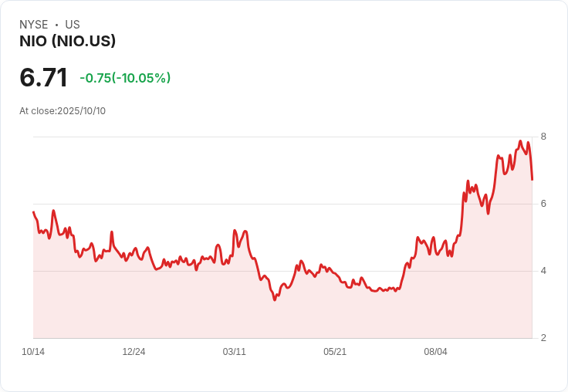Screen dimensions: 568x392
Task: Select the 05/21 date on the time axis
Action: point(335,352)
